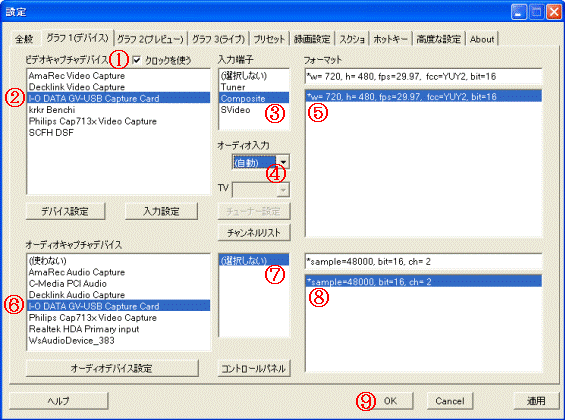This screenshot has width=565, height=420.
Task: Click the audio sample format field
Action: [423, 262]
